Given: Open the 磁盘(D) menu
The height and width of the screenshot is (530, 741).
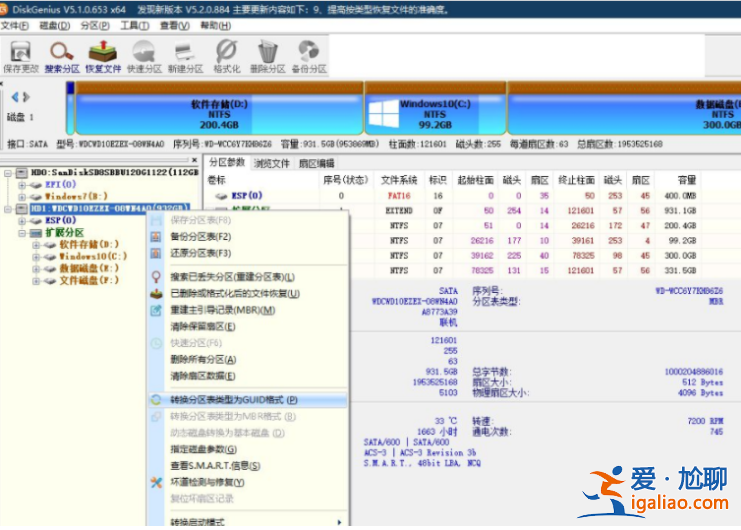Looking at the screenshot, I should click(x=55, y=26).
